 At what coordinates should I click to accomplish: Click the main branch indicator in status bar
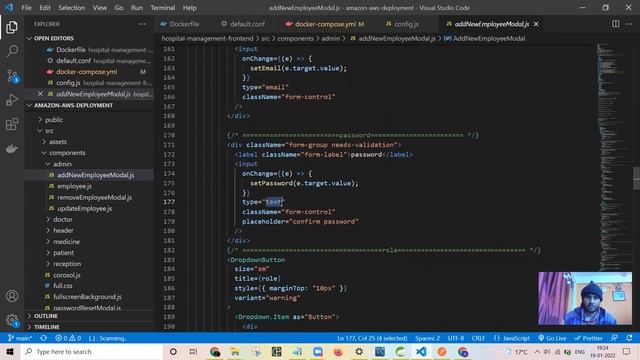coord(20,338)
